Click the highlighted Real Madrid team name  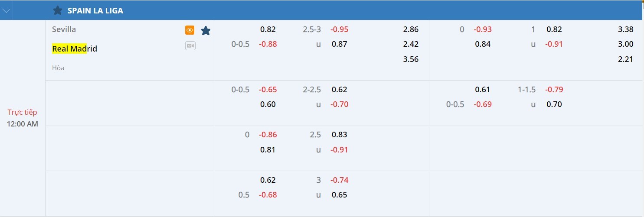pyautogui.click(x=74, y=49)
